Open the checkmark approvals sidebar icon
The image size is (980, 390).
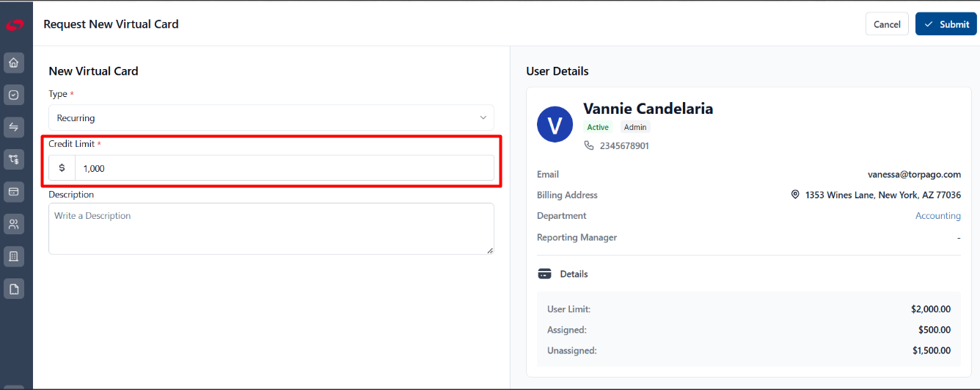pyautogui.click(x=13, y=95)
